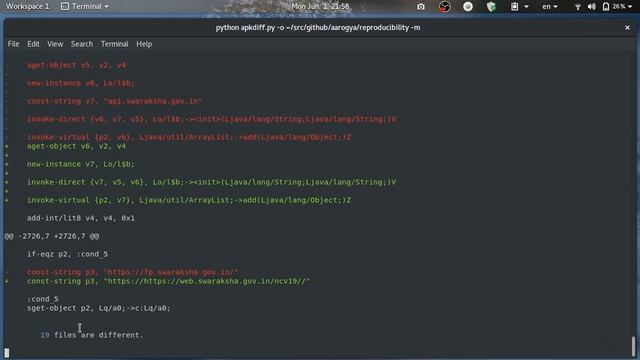Click the date and time clock

[320, 7]
